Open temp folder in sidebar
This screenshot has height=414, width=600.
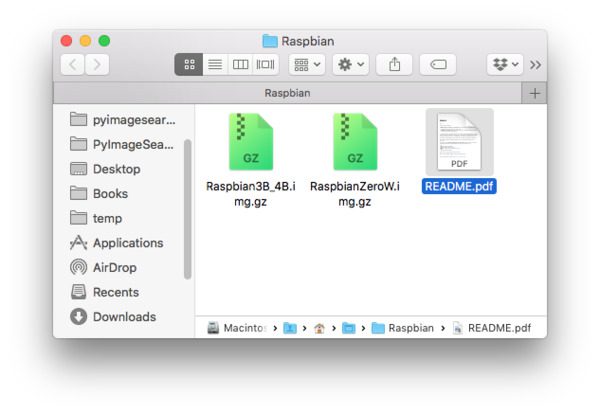click(96, 218)
